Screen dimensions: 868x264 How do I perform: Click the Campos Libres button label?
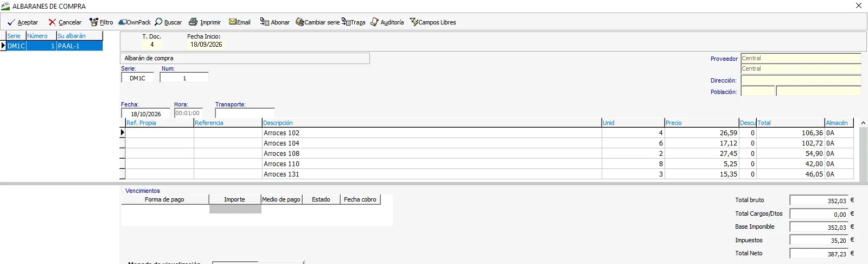437,23
